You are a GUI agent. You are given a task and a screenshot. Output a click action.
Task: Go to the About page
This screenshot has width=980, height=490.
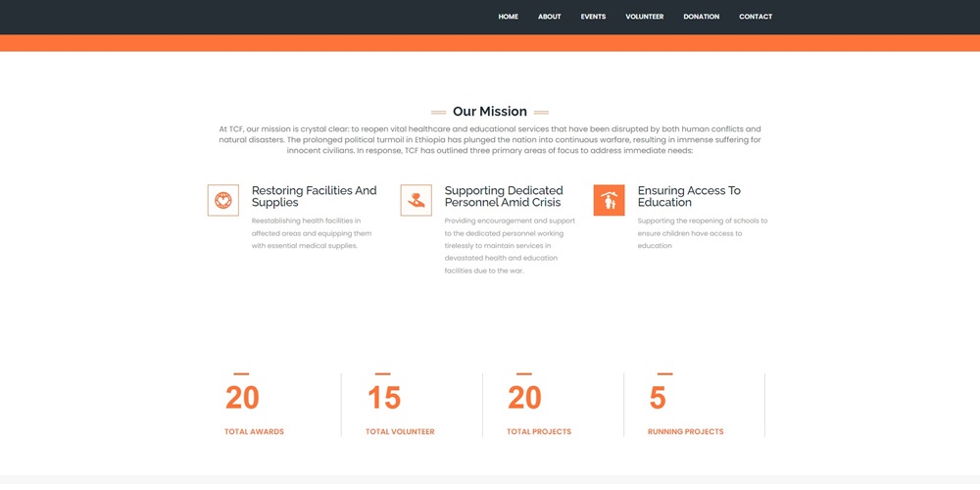click(x=549, y=17)
